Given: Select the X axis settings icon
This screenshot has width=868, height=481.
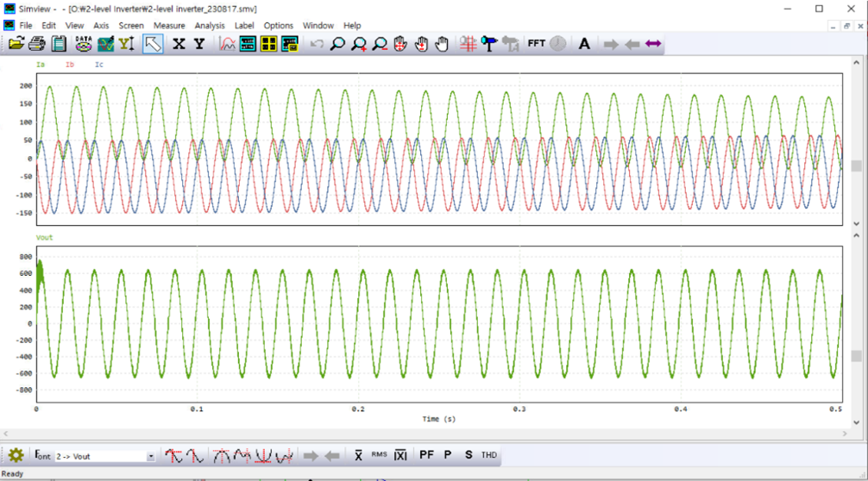Looking at the screenshot, I should [x=179, y=43].
